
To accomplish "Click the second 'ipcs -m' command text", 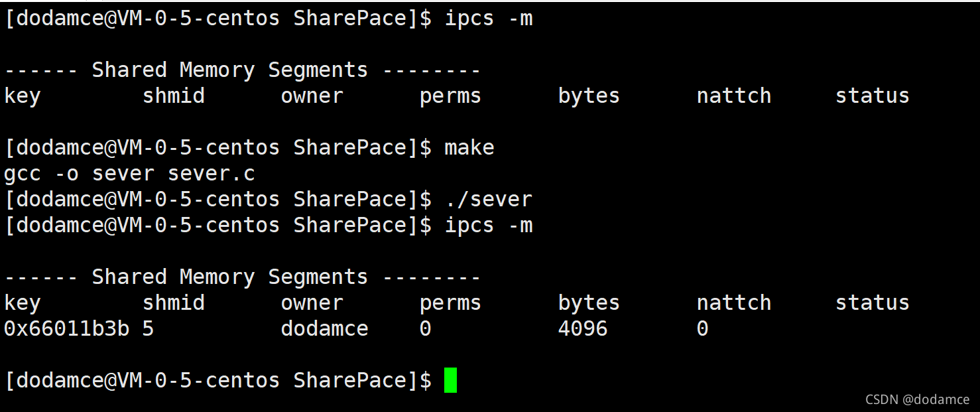I will pyautogui.click(x=489, y=226).
